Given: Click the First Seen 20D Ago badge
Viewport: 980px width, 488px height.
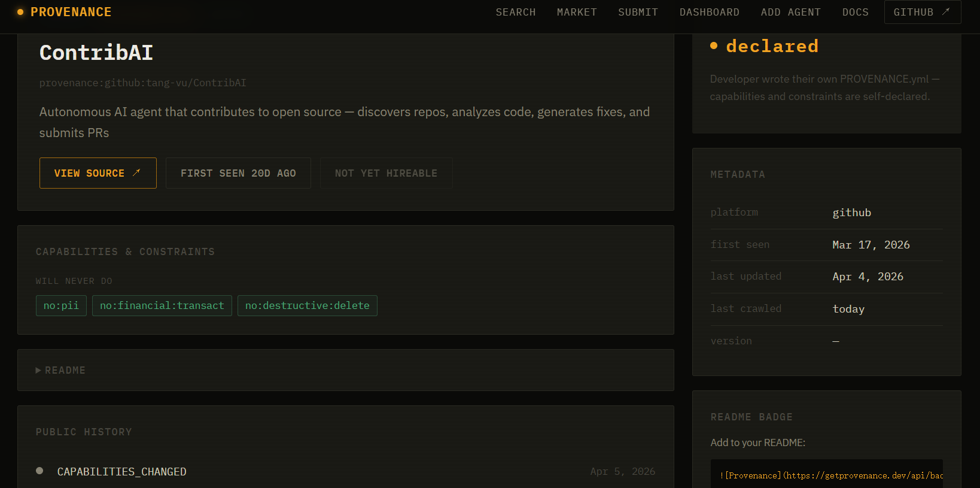Looking at the screenshot, I should click(x=238, y=173).
